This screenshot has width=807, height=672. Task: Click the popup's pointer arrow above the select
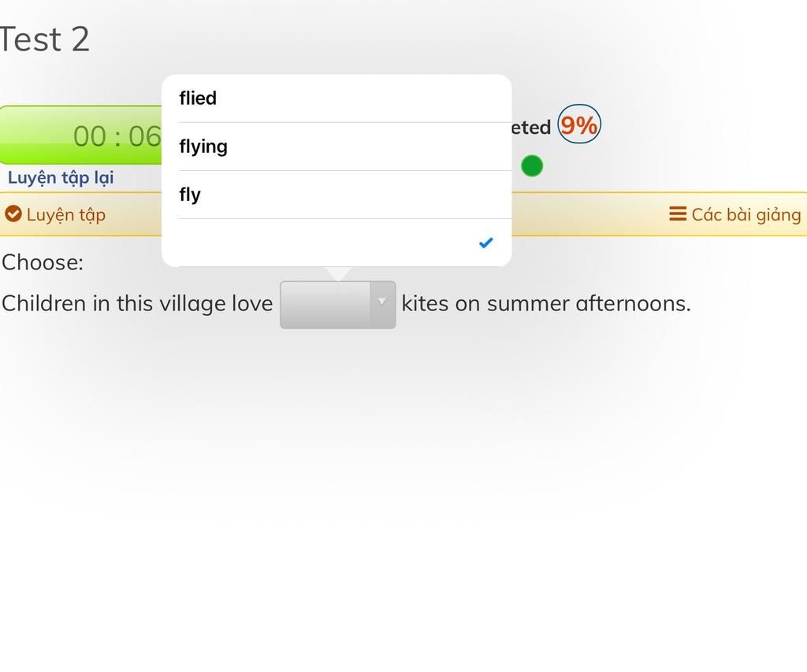[x=338, y=273]
